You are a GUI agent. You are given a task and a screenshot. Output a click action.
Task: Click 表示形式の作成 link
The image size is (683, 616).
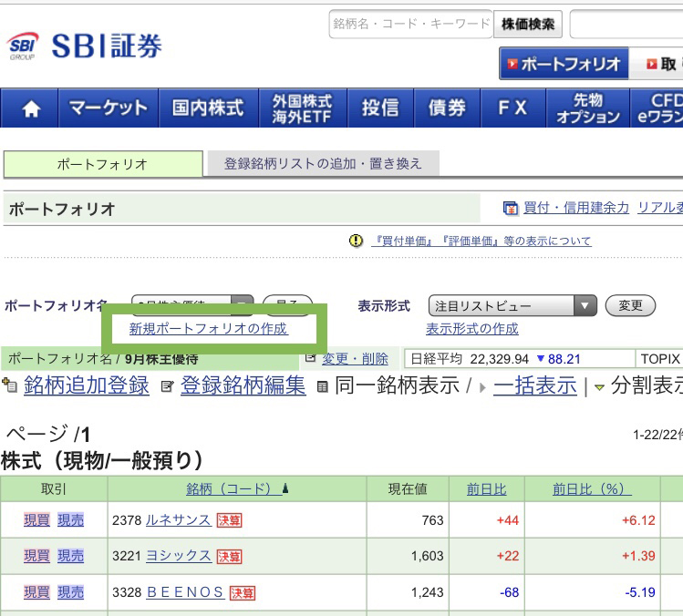(x=472, y=329)
